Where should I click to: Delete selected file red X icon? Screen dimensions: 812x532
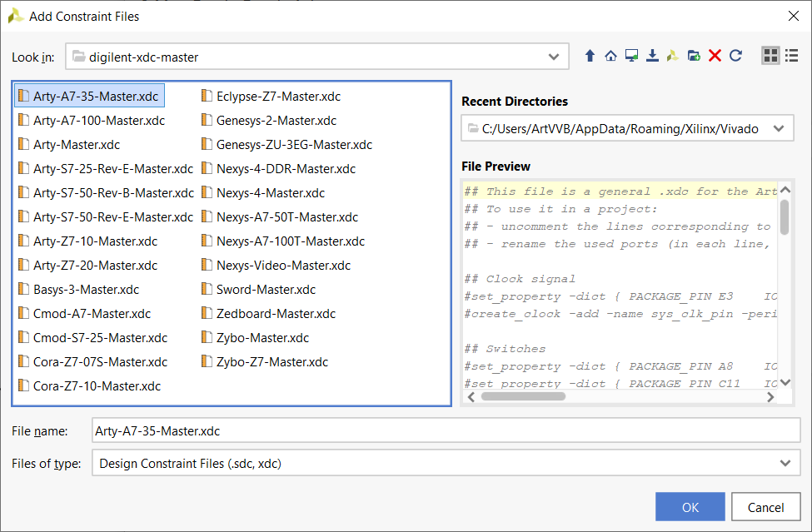click(715, 56)
